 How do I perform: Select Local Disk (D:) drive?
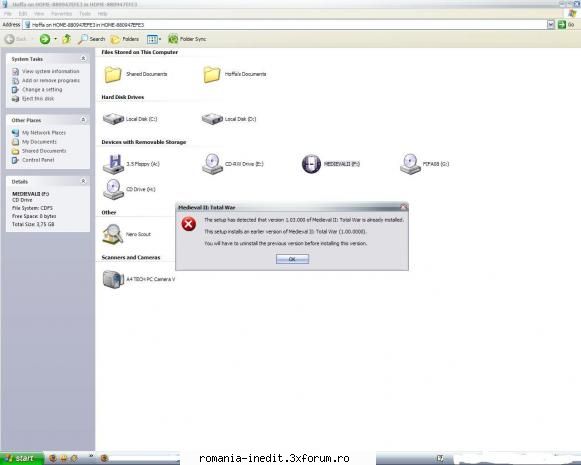[x=229, y=119]
